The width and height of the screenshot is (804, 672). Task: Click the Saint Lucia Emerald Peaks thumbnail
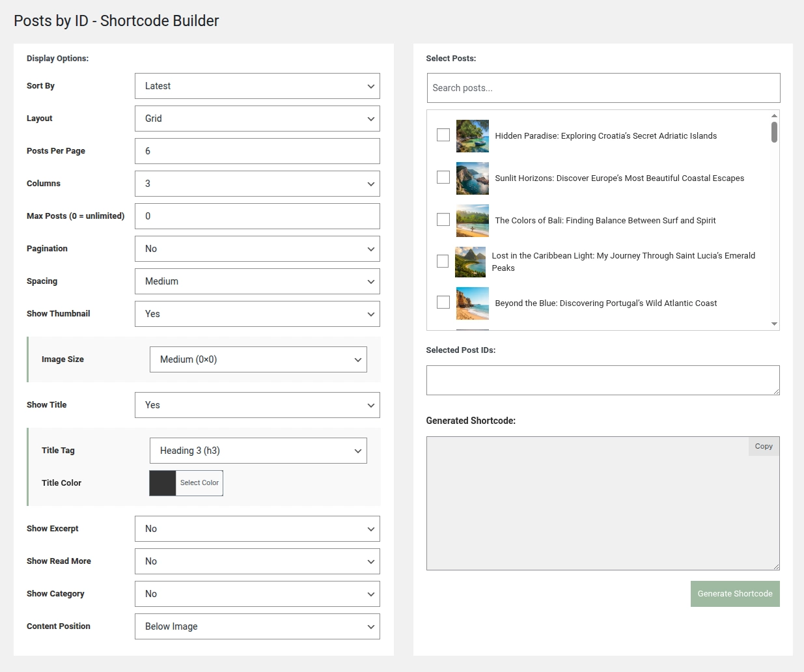(470, 262)
